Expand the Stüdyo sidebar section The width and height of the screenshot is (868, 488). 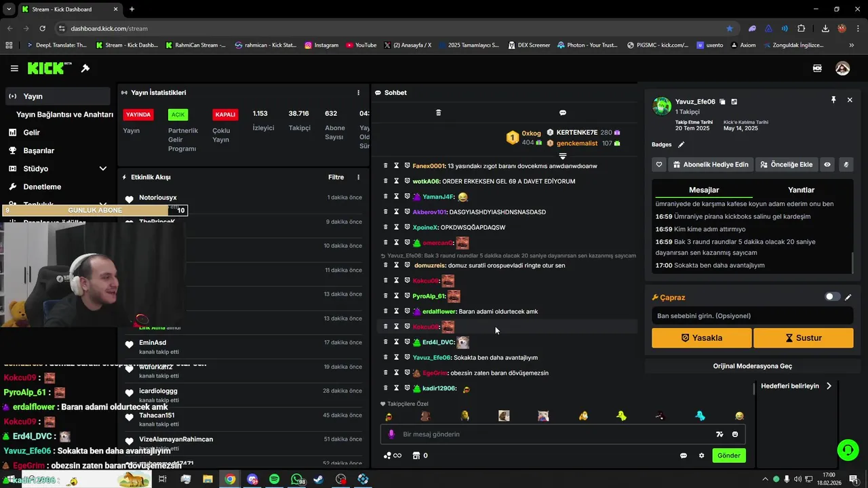(103, 169)
